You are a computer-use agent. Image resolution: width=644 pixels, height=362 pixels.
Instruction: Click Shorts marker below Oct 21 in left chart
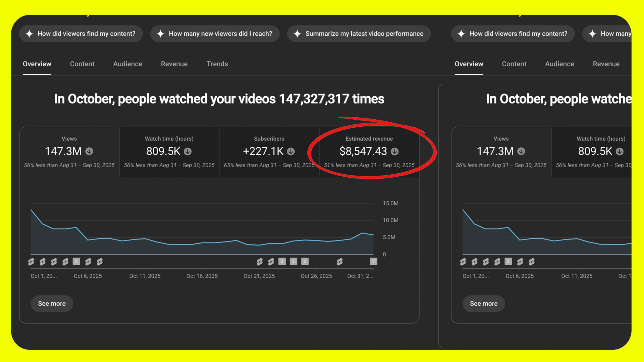259,262
